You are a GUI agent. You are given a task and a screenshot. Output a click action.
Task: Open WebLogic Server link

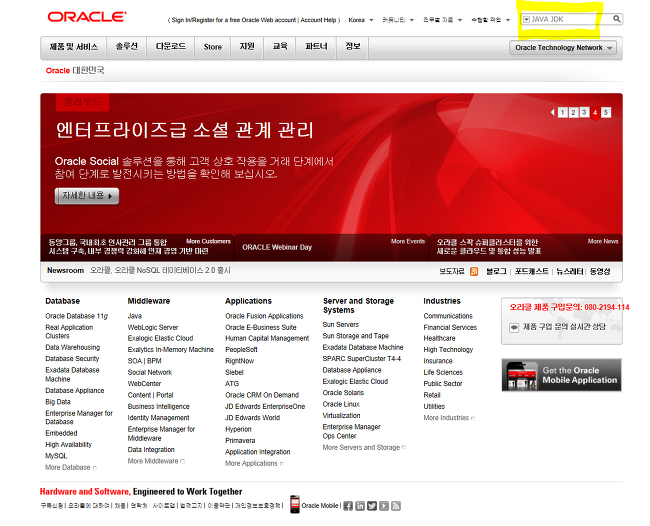coord(153,327)
